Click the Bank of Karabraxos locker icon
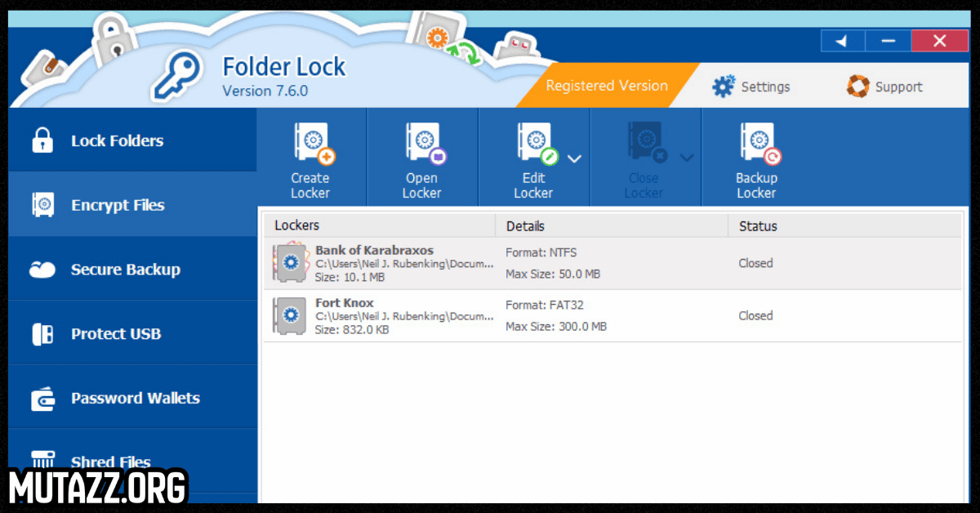 click(290, 262)
